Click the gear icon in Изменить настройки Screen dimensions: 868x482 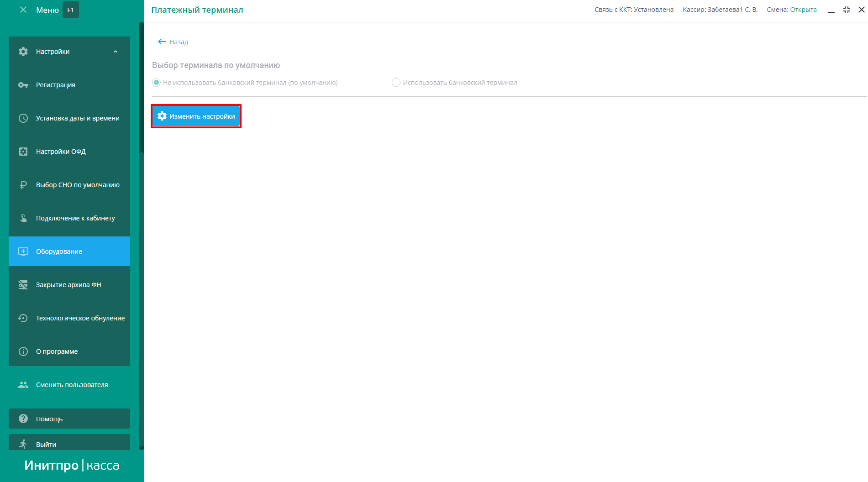pos(162,116)
